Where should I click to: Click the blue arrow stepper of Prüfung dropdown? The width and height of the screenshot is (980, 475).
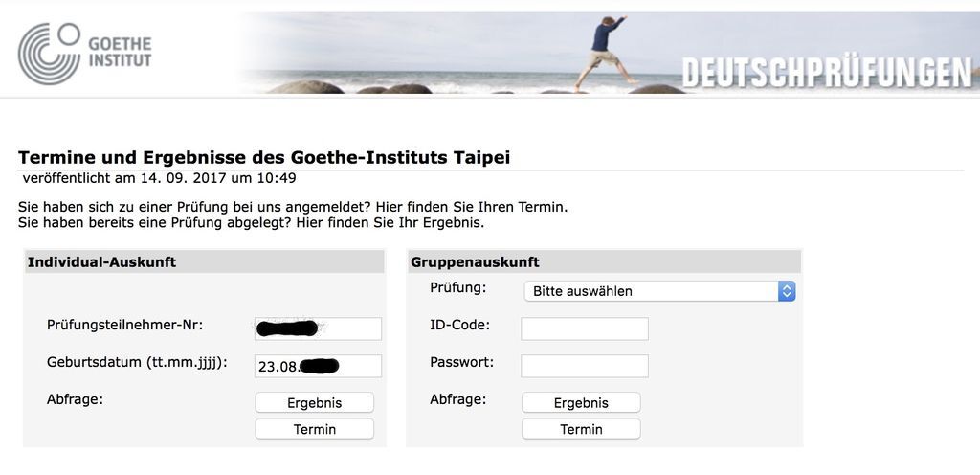[787, 291]
